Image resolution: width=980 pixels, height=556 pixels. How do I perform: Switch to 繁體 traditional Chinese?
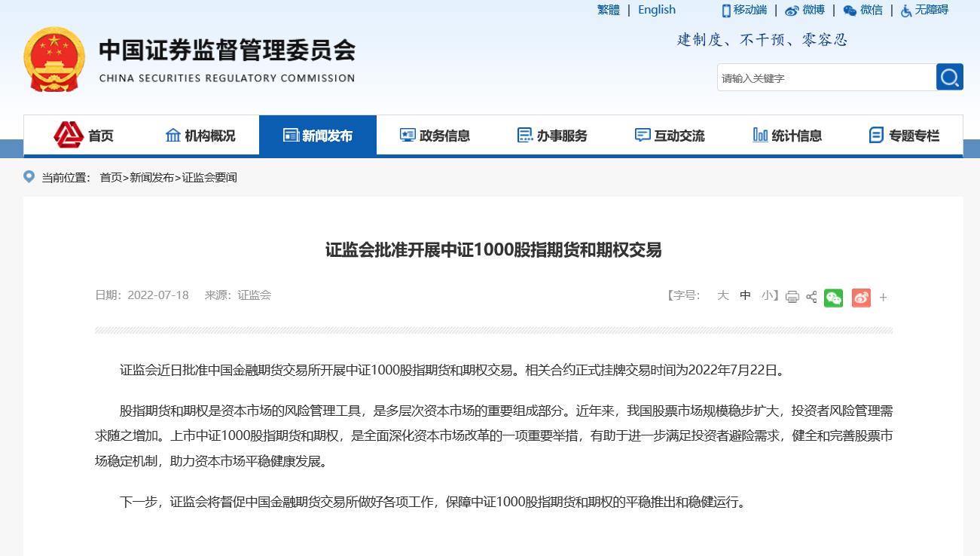609,10
